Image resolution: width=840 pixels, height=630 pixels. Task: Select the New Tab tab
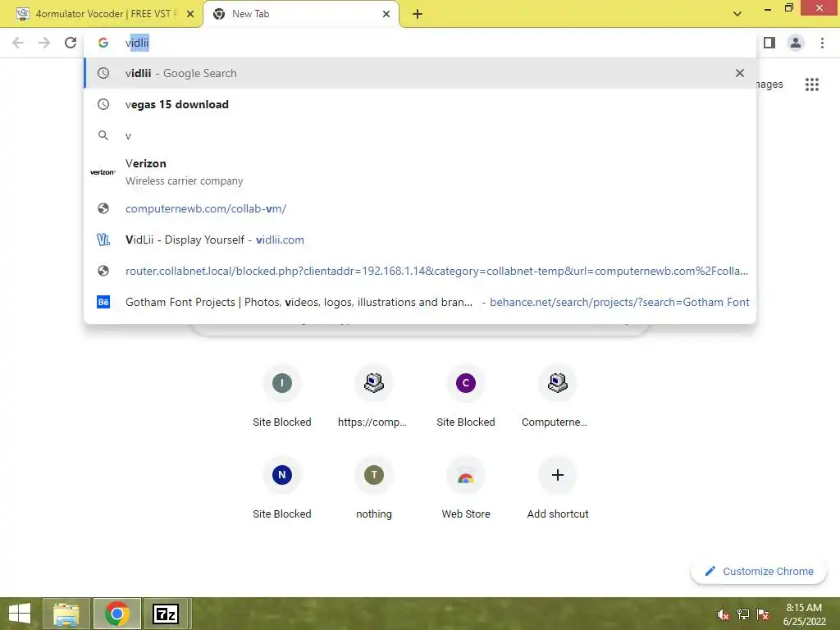click(301, 14)
